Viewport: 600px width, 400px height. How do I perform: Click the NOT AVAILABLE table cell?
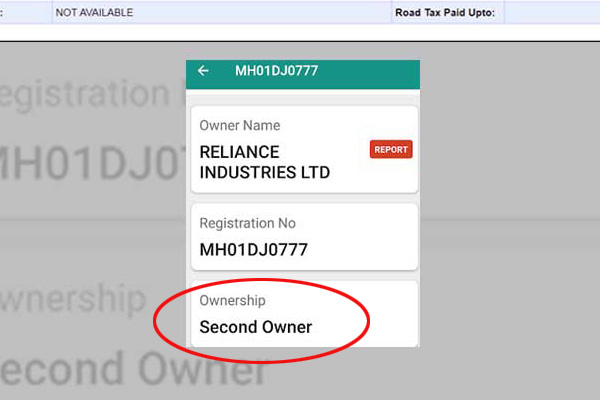pyautogui.click(x=94, y=12)
